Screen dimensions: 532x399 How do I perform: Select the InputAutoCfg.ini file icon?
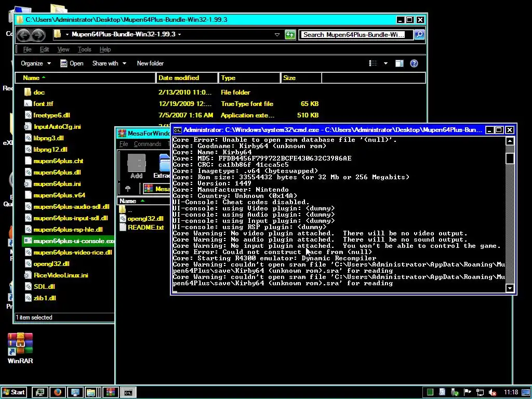[28, 127]
